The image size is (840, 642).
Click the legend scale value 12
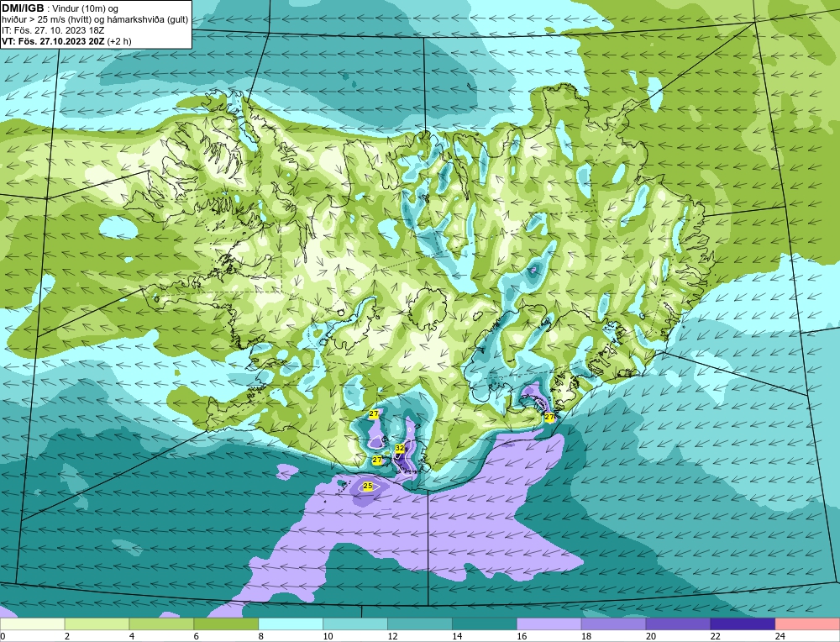(392, 636)
